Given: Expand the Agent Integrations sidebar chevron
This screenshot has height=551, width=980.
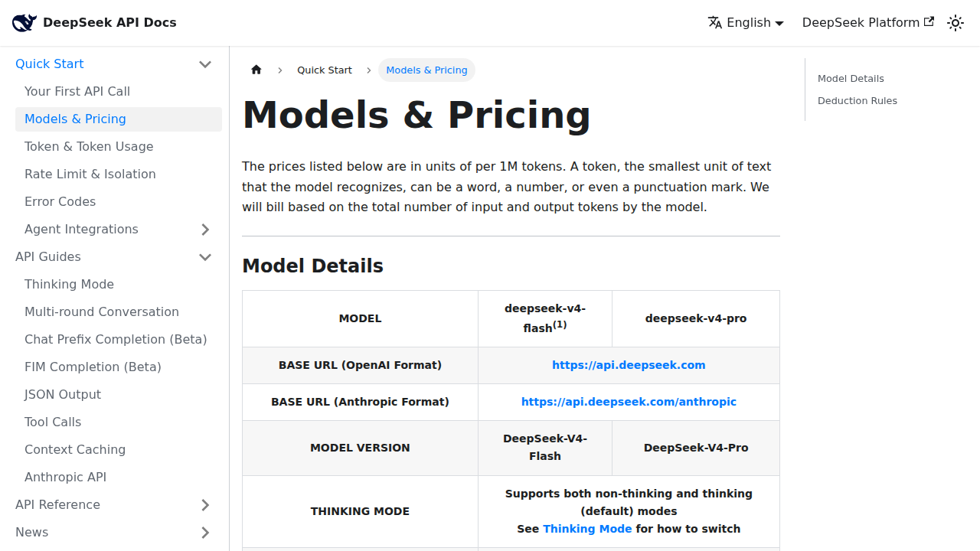Looking at the screenshot, I should coord(205,230).
